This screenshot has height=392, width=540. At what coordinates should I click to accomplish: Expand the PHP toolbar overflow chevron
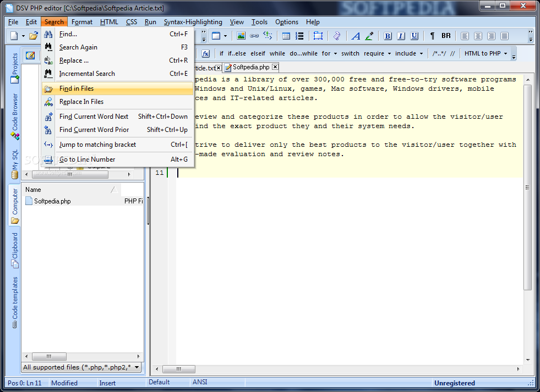(x=514, y=54)
